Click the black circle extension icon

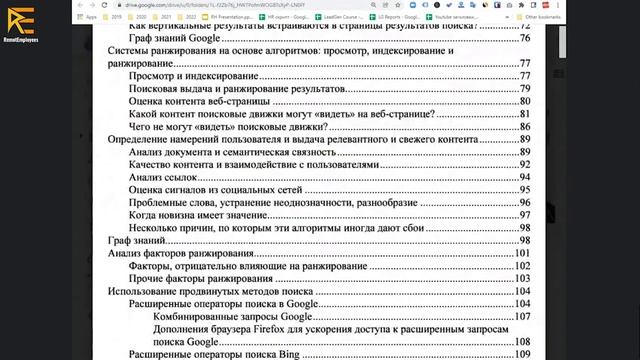tap(437, 5)
